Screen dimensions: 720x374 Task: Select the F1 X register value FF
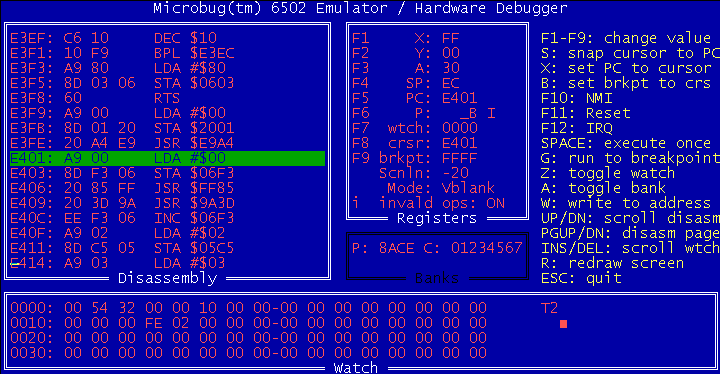pos(450,38)
